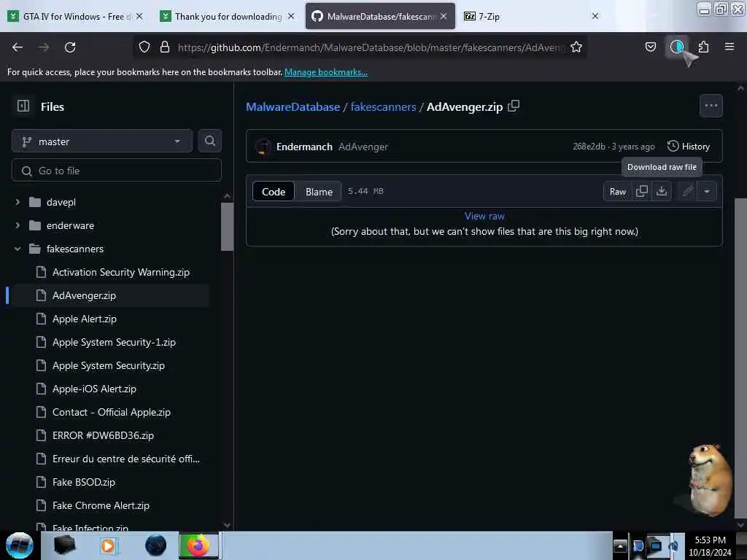This screenshot has height=560, width=747.
Task: Close the GTA IV for Windows tab
Action: pyautogui.click(x=139, y=16)
